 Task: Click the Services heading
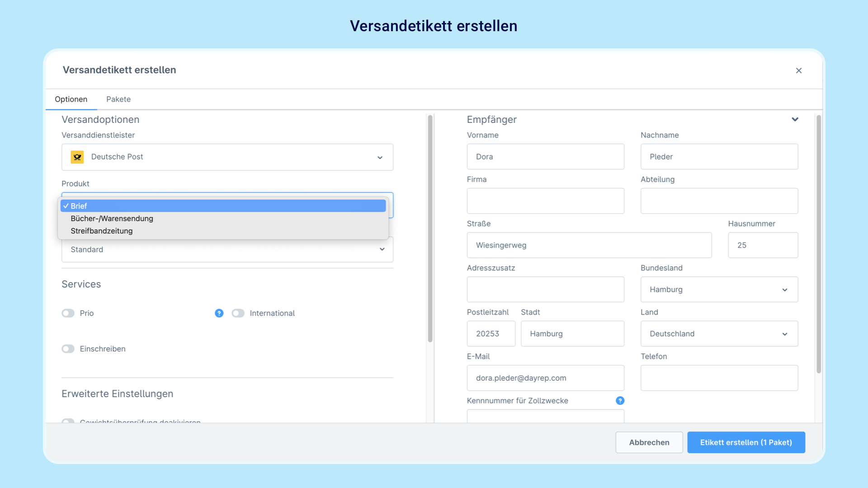(81, 284)
